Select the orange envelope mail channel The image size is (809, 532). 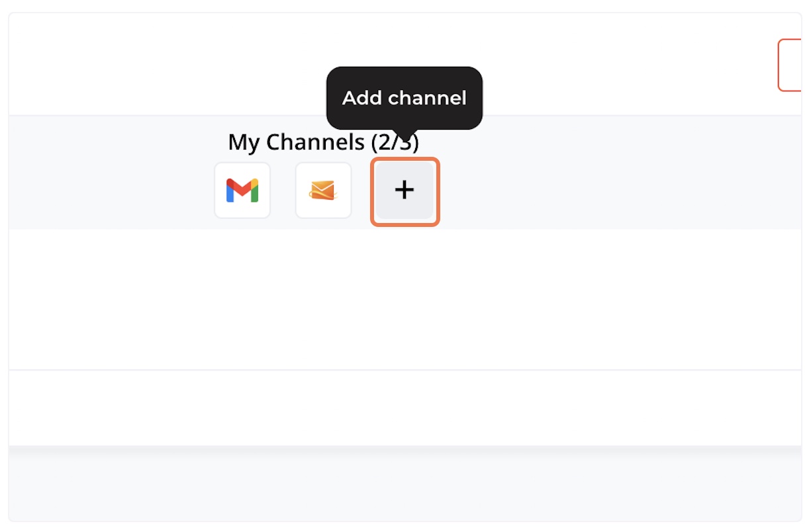click(x=323, y=191)
